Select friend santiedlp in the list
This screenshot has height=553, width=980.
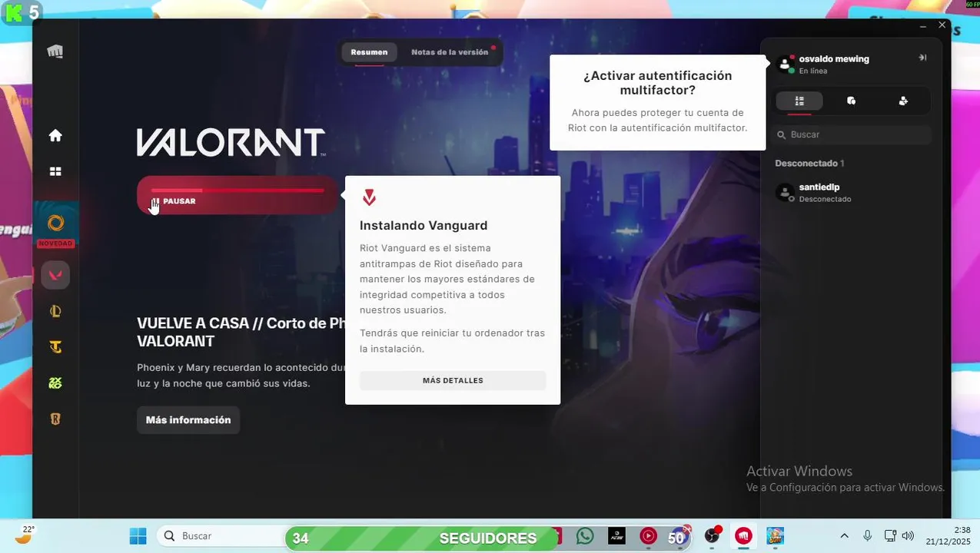click(852, 193)
